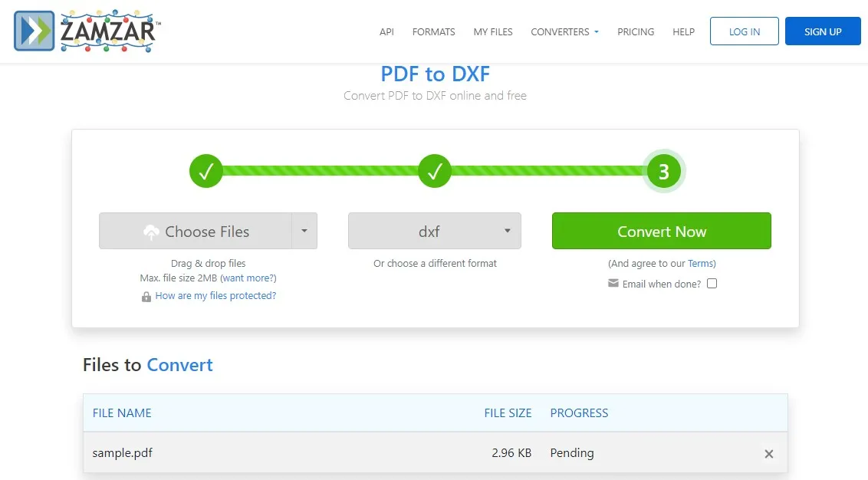Click the step 3 circle indicator
The height and width of the screenshot is (480, 868).
point(663,170)
